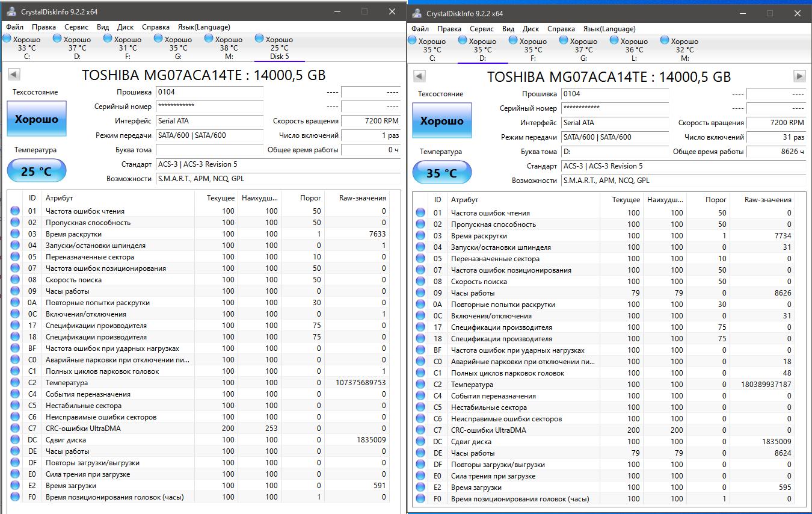Click the Хорошо health status button in right window
812x514 pixels.
(x=442, y=121)
